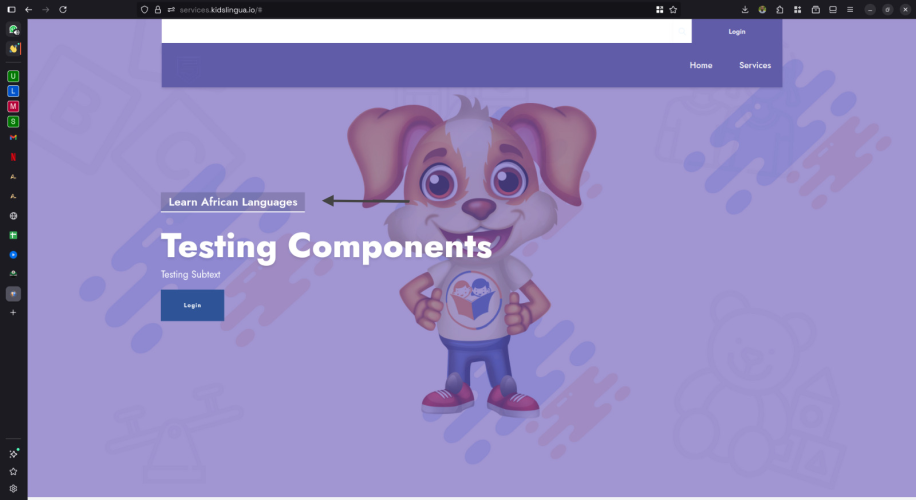916x500 pixels.
Task: Open the downloads panel
Action: [x=745, y=9]
